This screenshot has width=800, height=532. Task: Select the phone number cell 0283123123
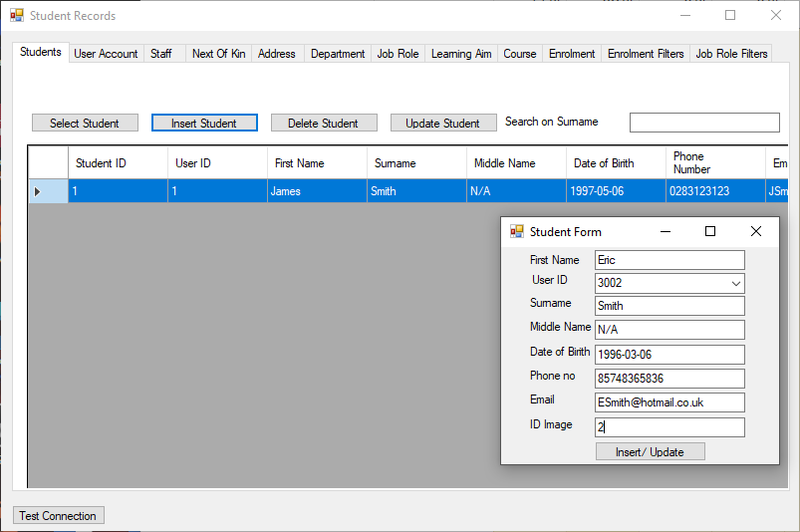click(715, 191)
